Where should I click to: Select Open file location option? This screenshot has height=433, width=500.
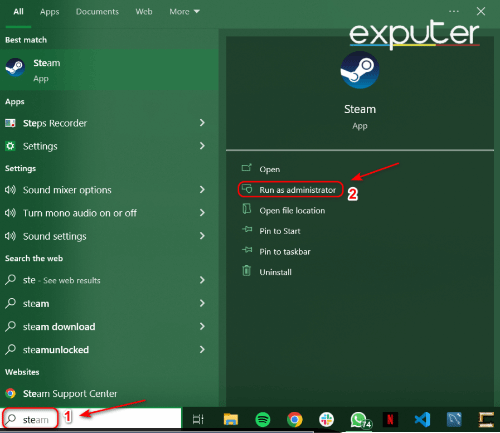pos(292,210)
